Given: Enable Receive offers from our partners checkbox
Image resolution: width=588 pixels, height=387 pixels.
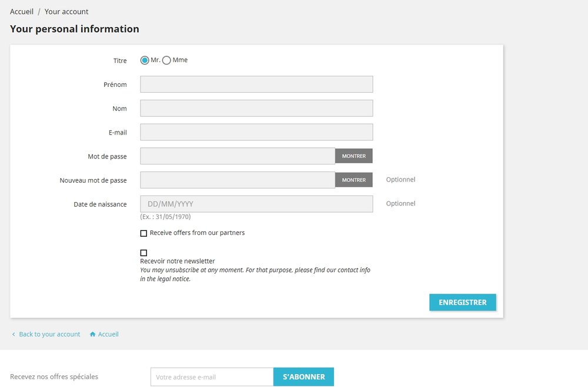Looking at the screenshot, I should tap(143, 233).
